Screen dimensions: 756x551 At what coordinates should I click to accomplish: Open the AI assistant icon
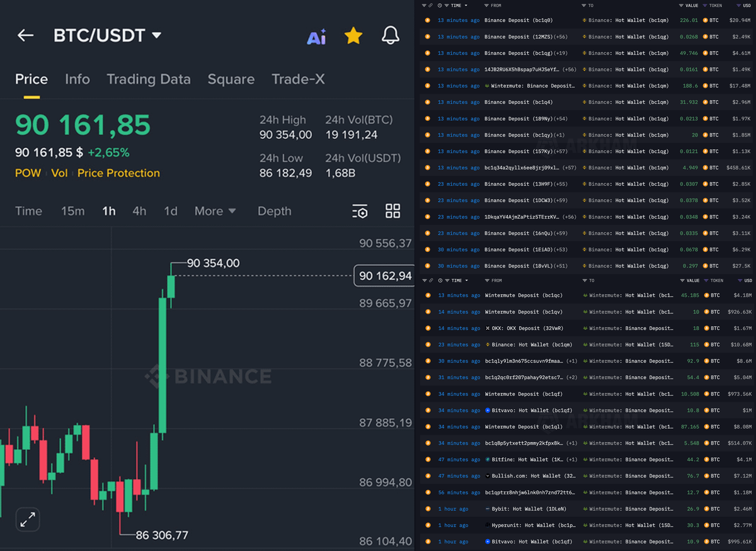(316, 37)
